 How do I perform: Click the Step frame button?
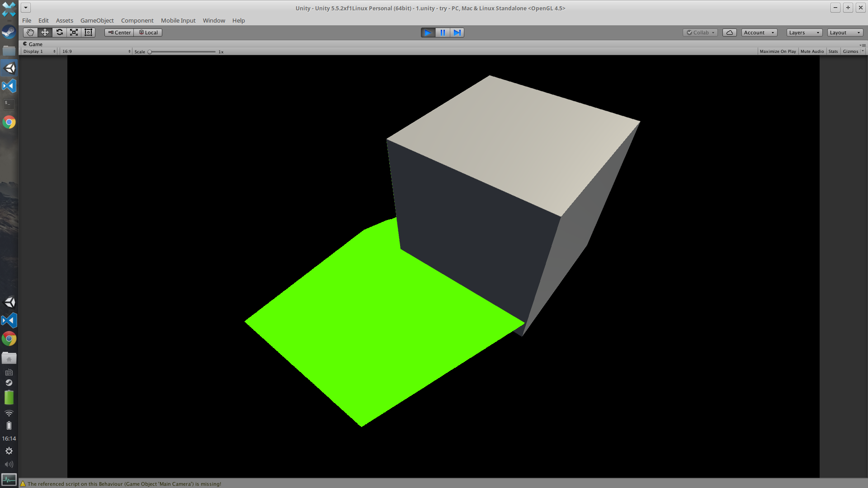pyautogui.click(x=457, y=33)
